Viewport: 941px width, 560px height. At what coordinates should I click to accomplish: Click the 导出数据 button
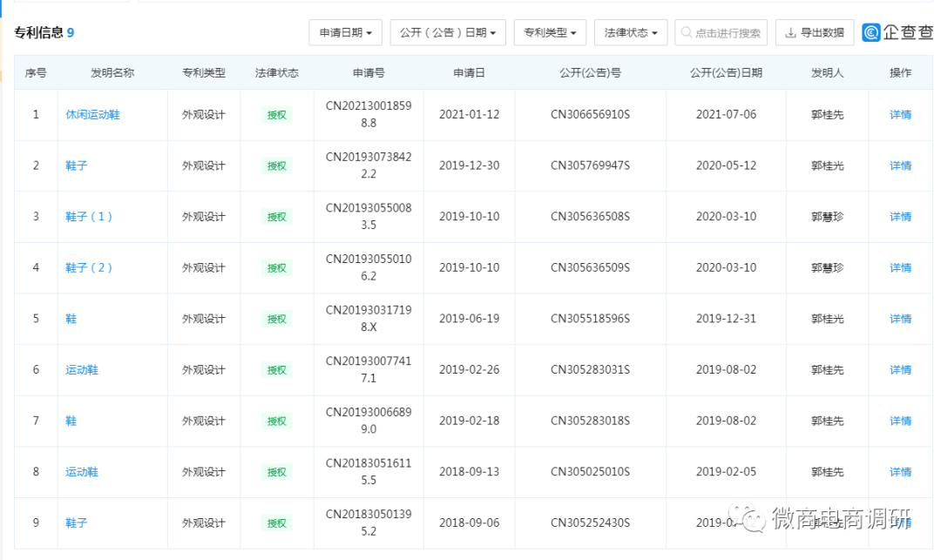pyautogui.click(x=815, y=33)
